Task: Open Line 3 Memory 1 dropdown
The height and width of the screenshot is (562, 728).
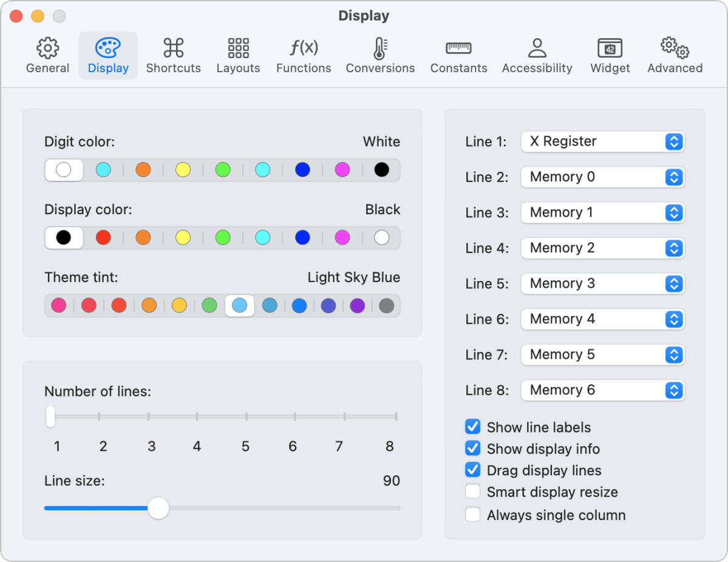Action: coord(603,212)
